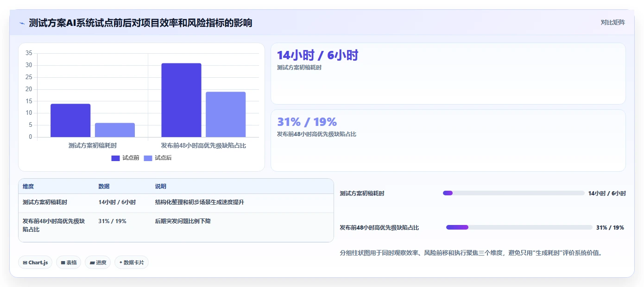Click table cell 测试方案初稿耗时
Screen dimensions: 644x287
(x=45, y=202)
